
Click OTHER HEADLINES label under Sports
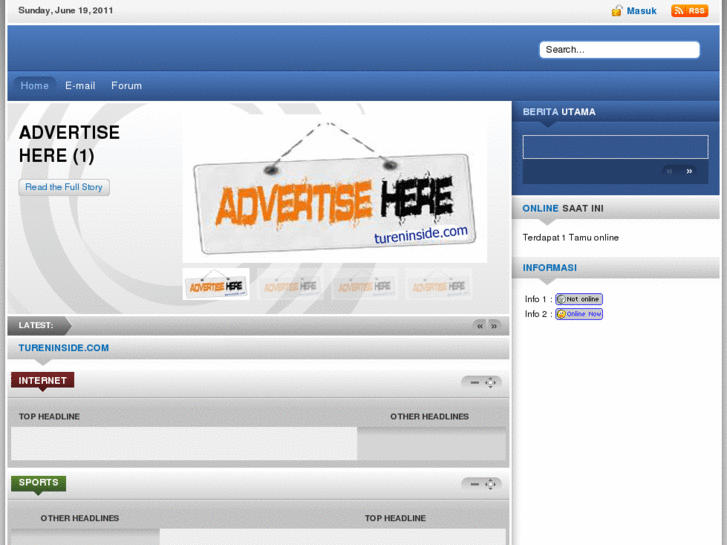point(80,518)
